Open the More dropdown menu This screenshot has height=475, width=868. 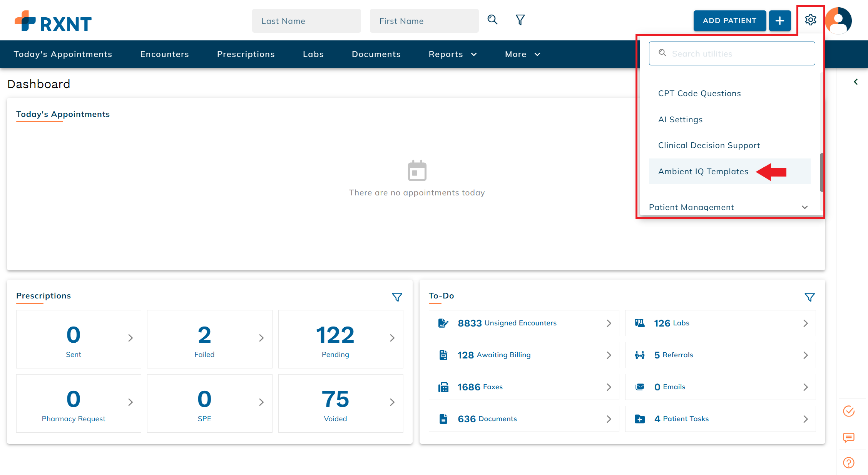coord(522,54)
